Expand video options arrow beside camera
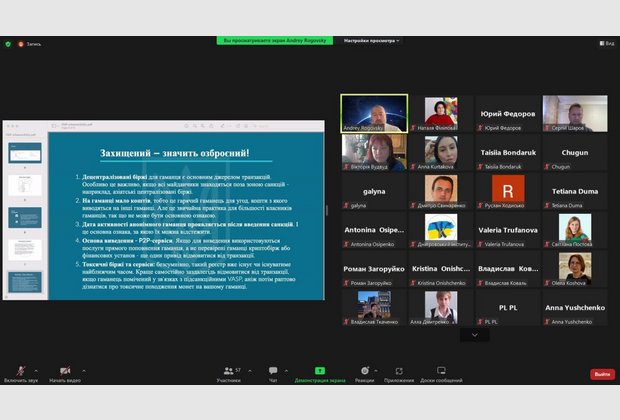This screenshot has height=420, width=620. 84,369
